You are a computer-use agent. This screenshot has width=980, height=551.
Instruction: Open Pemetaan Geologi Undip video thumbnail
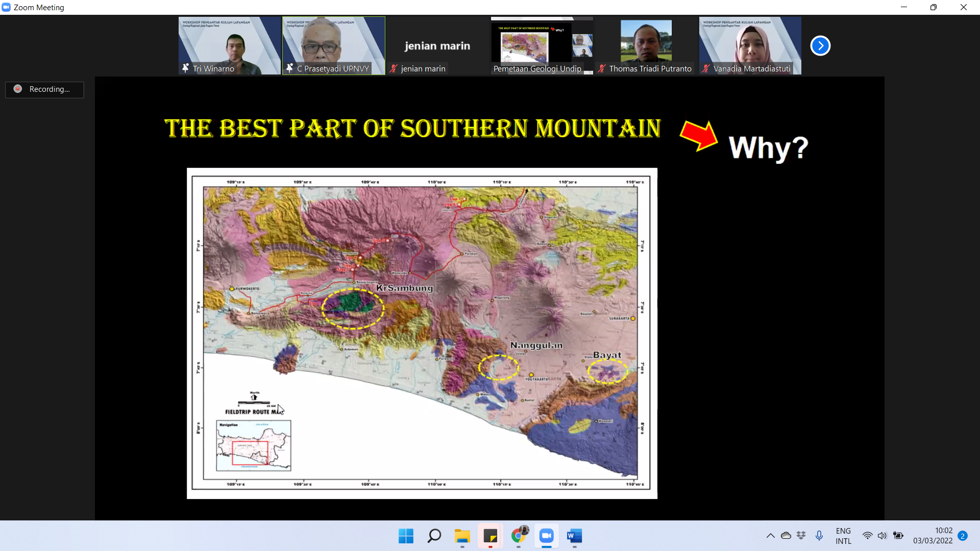[x=541, y=43]
